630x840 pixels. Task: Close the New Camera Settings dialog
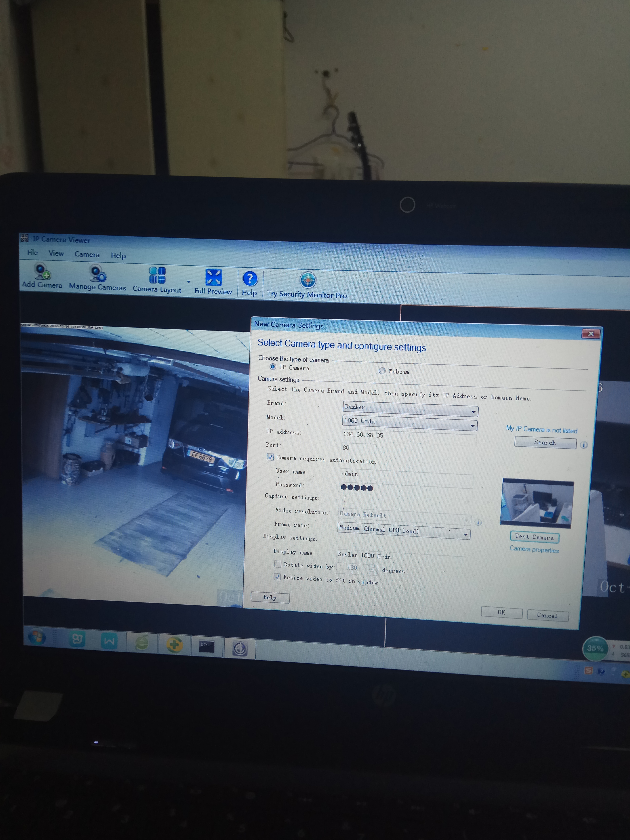[x=591, y=333]
